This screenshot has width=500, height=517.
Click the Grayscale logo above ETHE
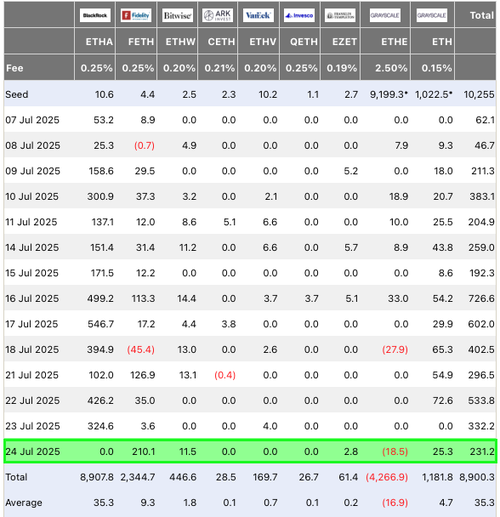pyautogui.click(x=385, y=15)
